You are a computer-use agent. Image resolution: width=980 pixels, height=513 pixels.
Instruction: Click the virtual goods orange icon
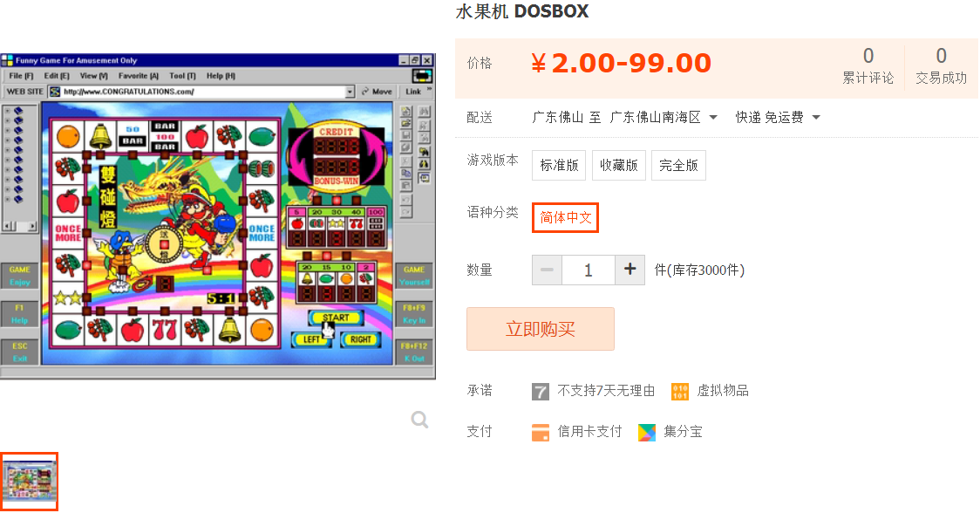(680, 392)
